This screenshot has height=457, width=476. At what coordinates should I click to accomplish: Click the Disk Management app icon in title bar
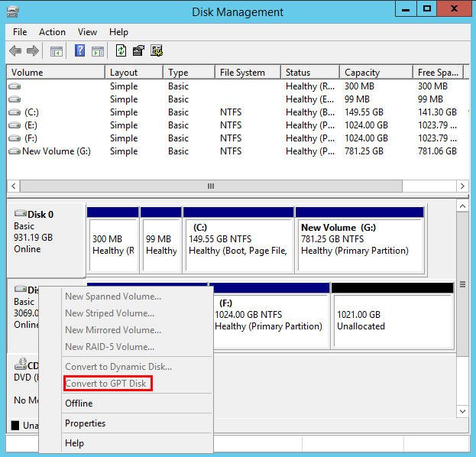point(13,11)
